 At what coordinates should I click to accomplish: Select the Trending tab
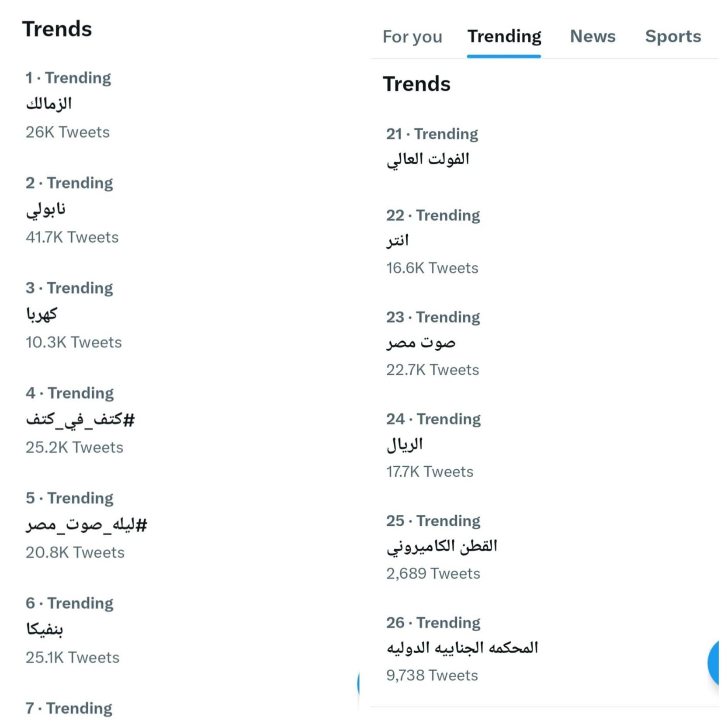pos(504,36)
